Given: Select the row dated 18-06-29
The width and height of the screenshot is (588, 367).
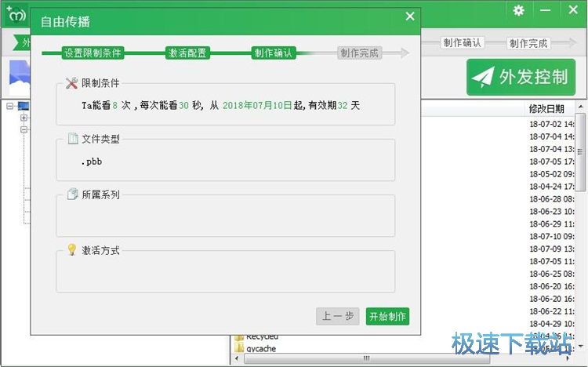Looking at the screenshot, I should (551, 223).
